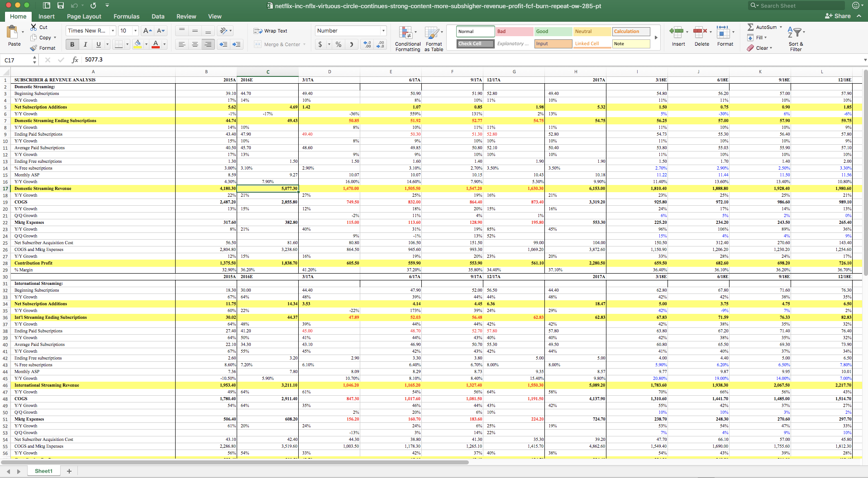Viewport: 868px width, 478px height.
Task: Expand the Clear dropdown arrow
Action: 771,48
